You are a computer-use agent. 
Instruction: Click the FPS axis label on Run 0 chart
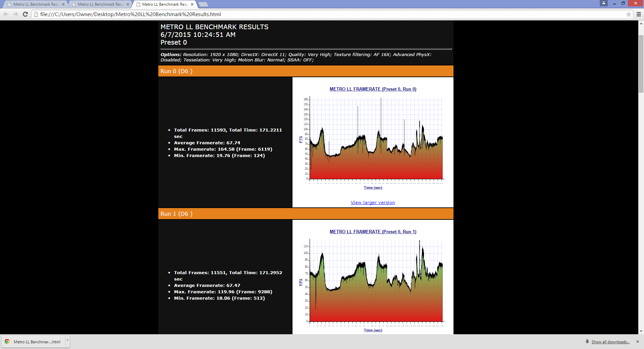coord(301,139)
